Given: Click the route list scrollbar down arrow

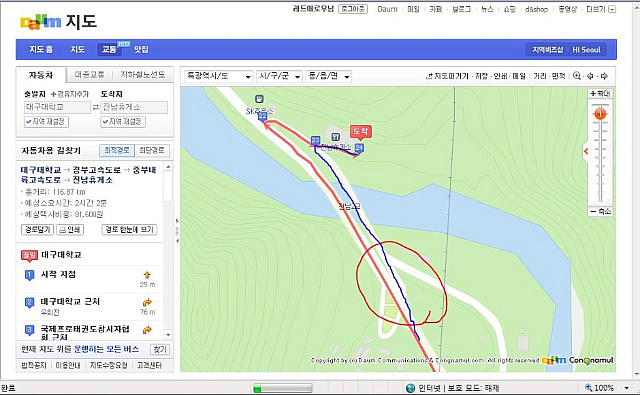Looking at the screenshot, I should tap(168, 335).
